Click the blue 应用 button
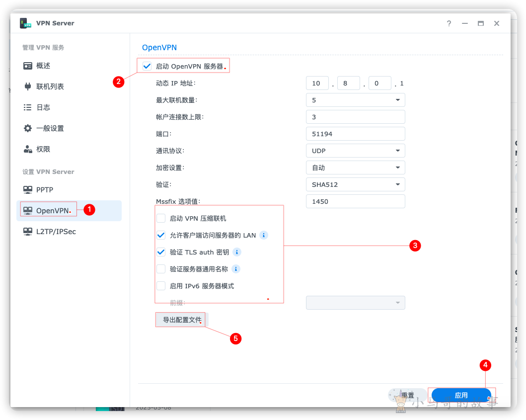526x420 pixels. coord(461,395)
